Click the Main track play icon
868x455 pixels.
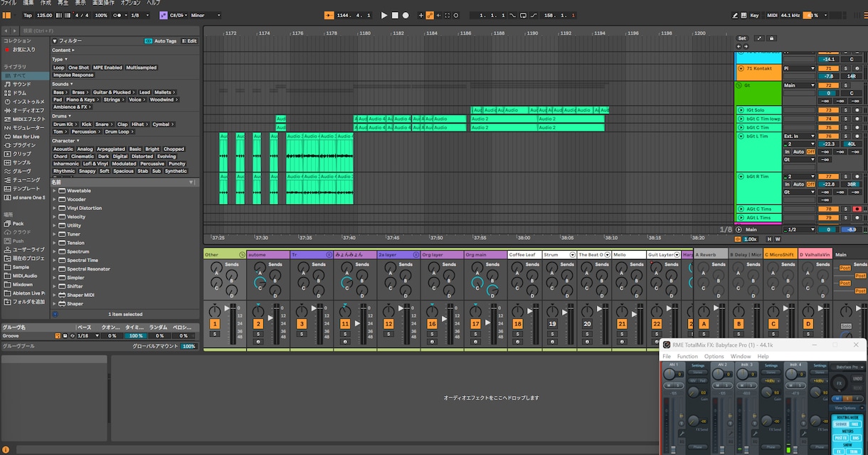tap(739, 229)
